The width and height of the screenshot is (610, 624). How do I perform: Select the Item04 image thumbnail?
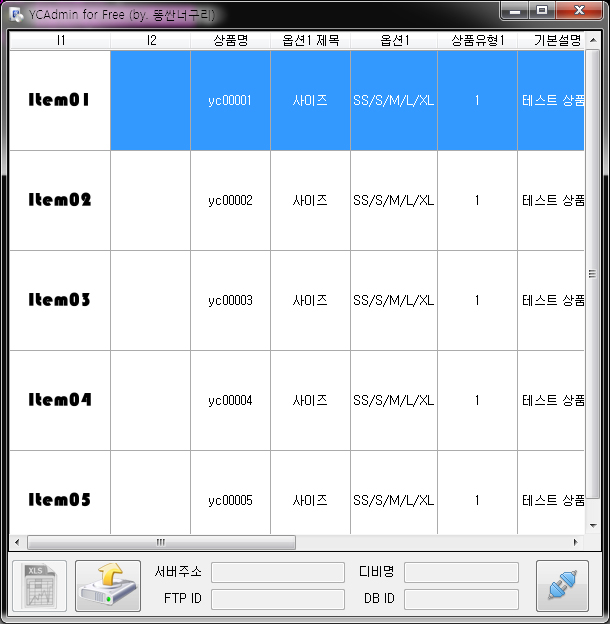(60, 400)
